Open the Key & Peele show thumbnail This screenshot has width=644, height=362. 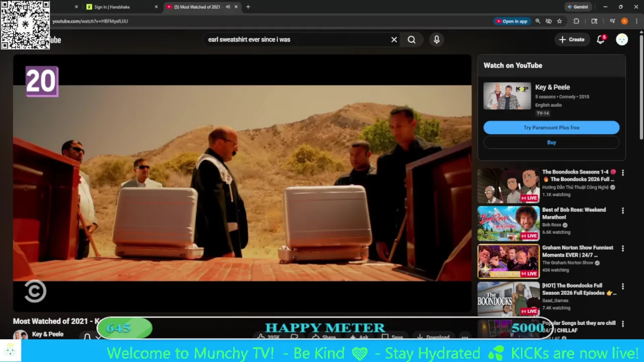pyautogui.click(x=507, y=96)
